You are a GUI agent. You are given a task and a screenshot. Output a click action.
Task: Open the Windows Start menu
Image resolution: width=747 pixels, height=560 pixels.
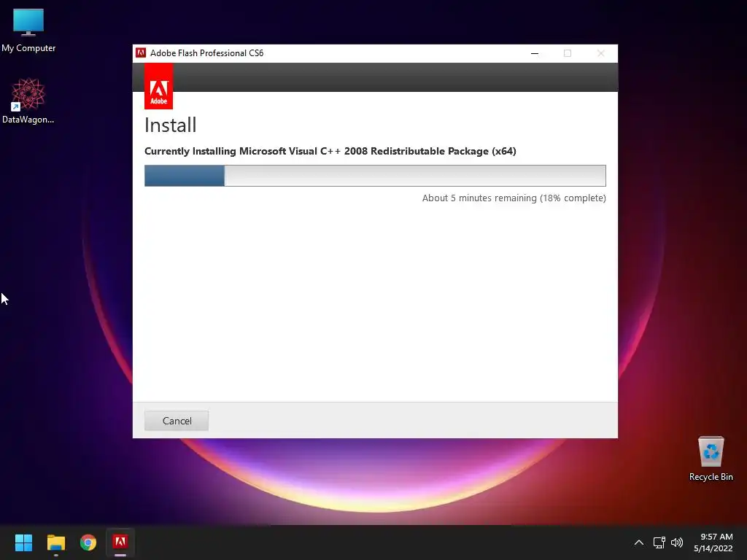pos(23,542)
